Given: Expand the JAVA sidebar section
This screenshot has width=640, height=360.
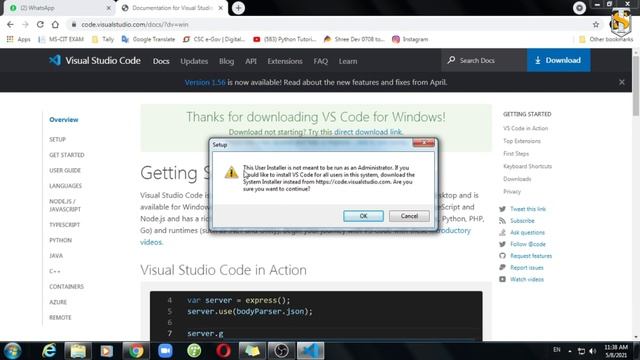Looking at the screenshot, I should click(x=56, y=256).
